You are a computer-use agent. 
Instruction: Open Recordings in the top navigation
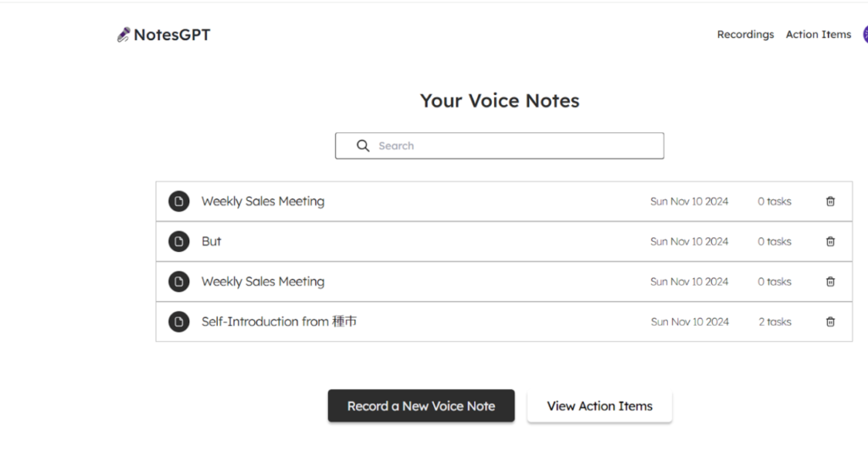pos(745,34)
